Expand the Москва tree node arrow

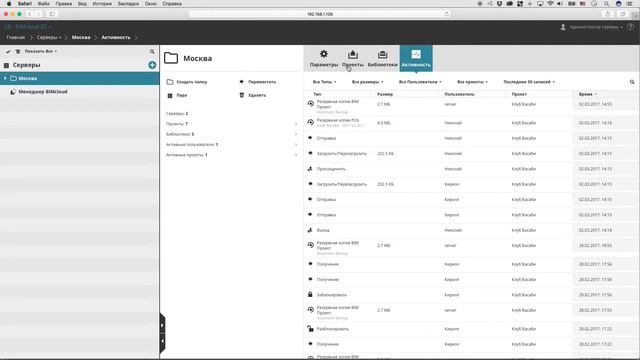5,78
